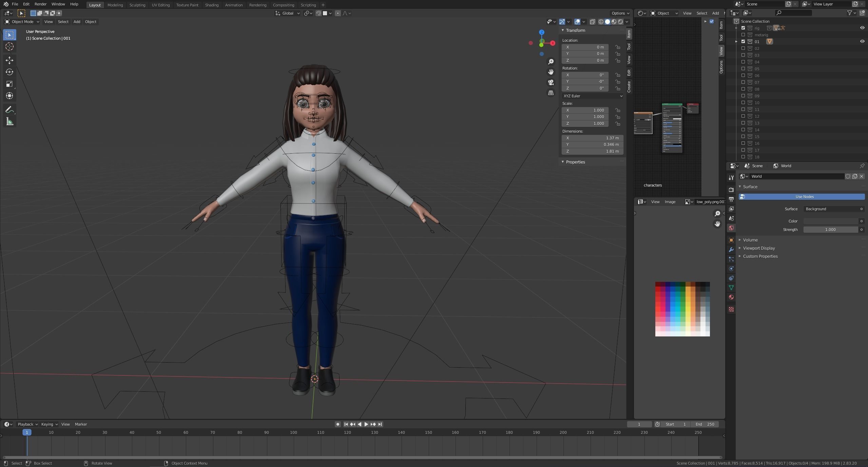Image resolution: width=868 pixels, height=467 pixels.
Task: Click the viewport pan hand icon
Action: [x=551, y=72]
